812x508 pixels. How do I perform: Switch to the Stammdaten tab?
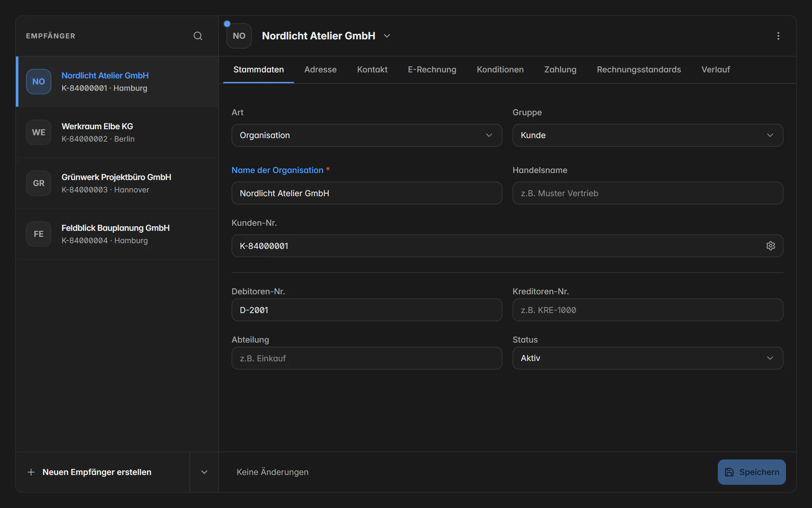259,70
